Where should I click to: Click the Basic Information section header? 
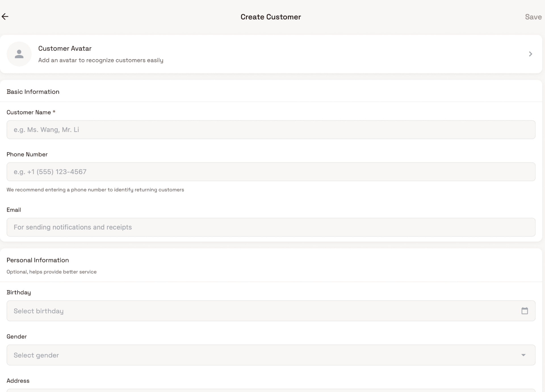pyautogui.click(x=33, y=92)
